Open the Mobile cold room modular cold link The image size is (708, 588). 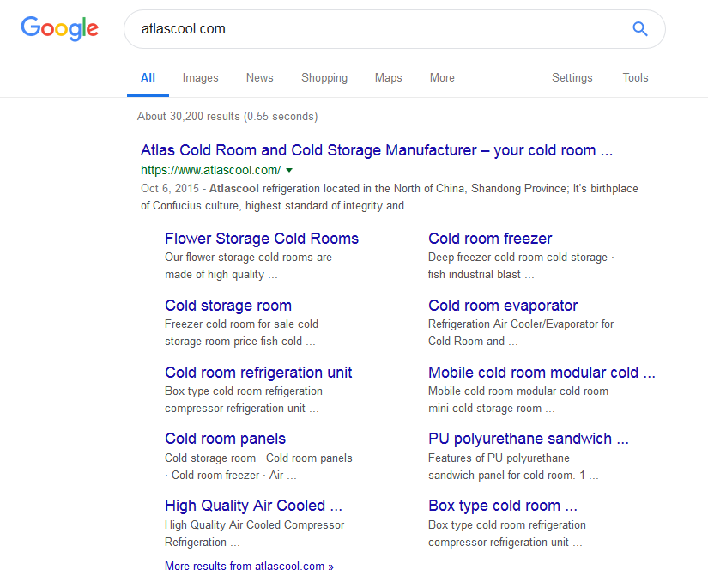[x=542, y=373]
